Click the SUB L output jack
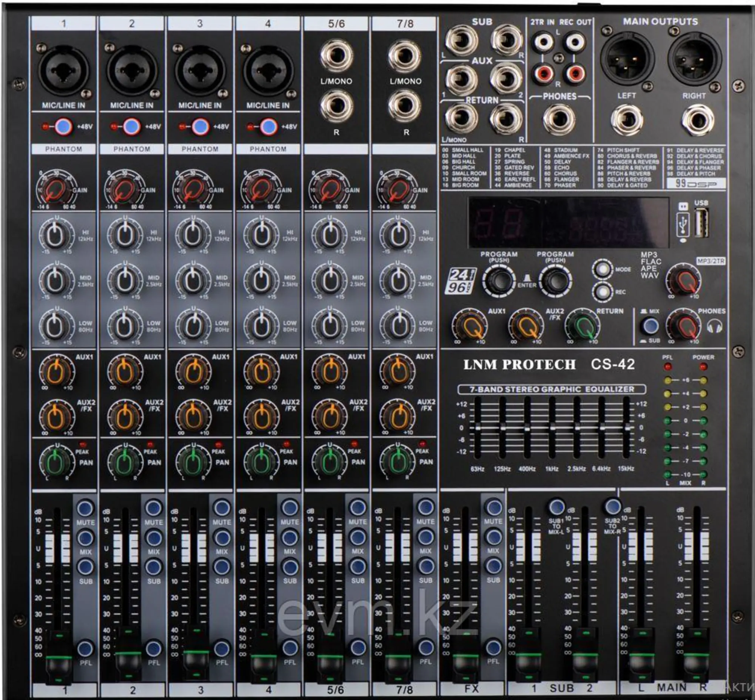Image resolution: width=755 pixels, height=700 pixels. click(461, 40)
